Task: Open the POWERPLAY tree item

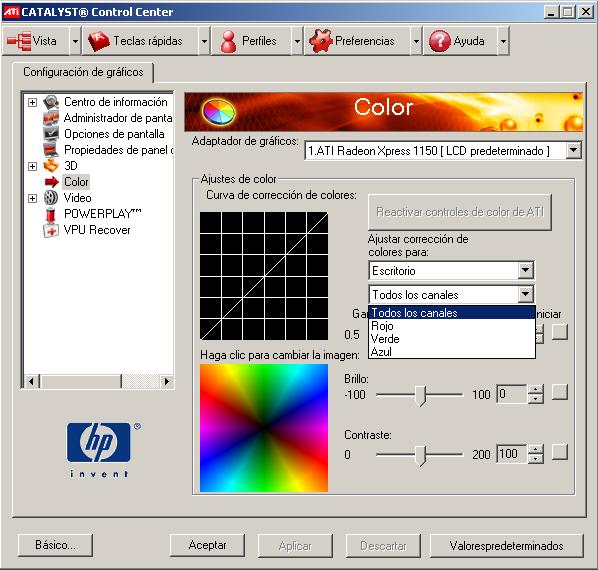Action: point(102,214)
